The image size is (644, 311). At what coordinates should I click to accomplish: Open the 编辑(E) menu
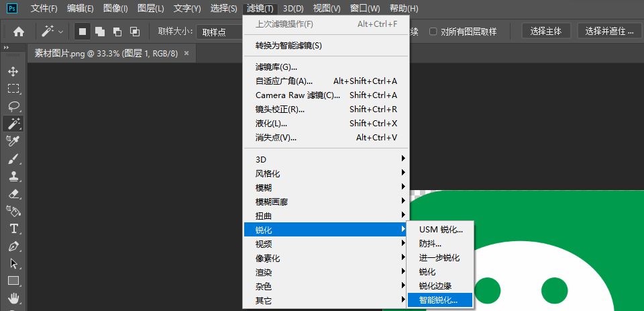pos(80,8)
